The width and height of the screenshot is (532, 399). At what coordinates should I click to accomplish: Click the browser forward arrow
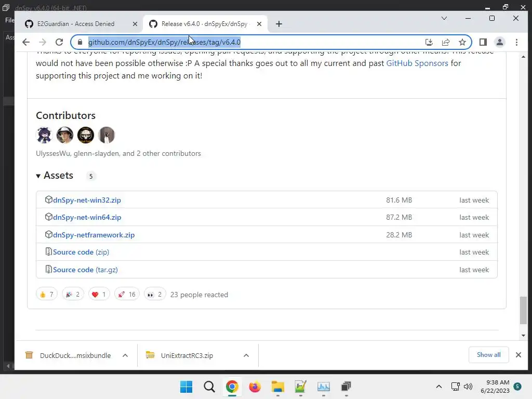pyautogui.click(x=43, y=42)
